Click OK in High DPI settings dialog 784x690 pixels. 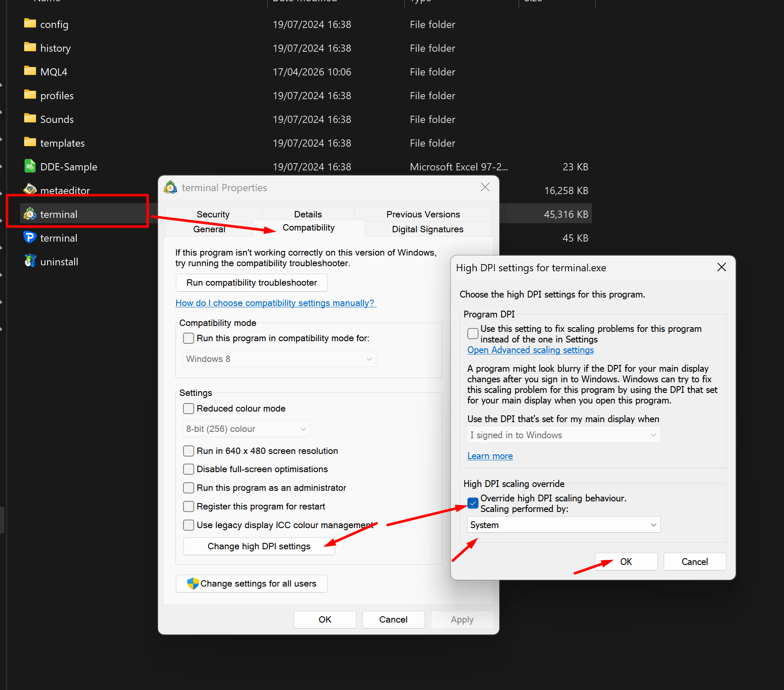tap(626, 562)
